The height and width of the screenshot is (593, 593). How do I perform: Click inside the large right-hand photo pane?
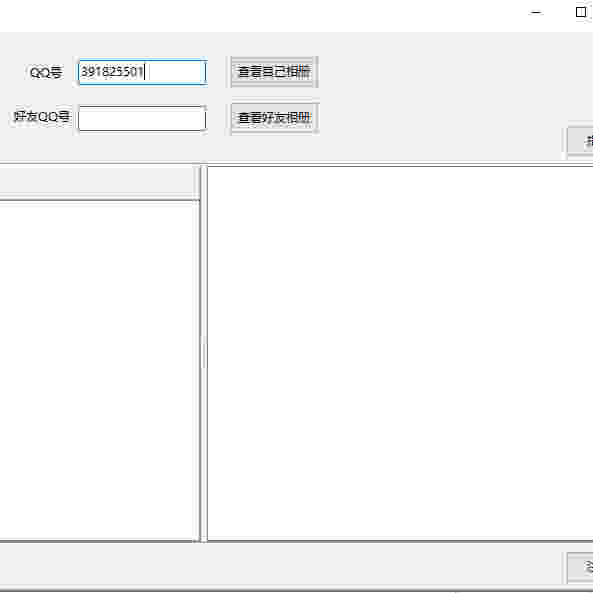click(x=400, y=354)
